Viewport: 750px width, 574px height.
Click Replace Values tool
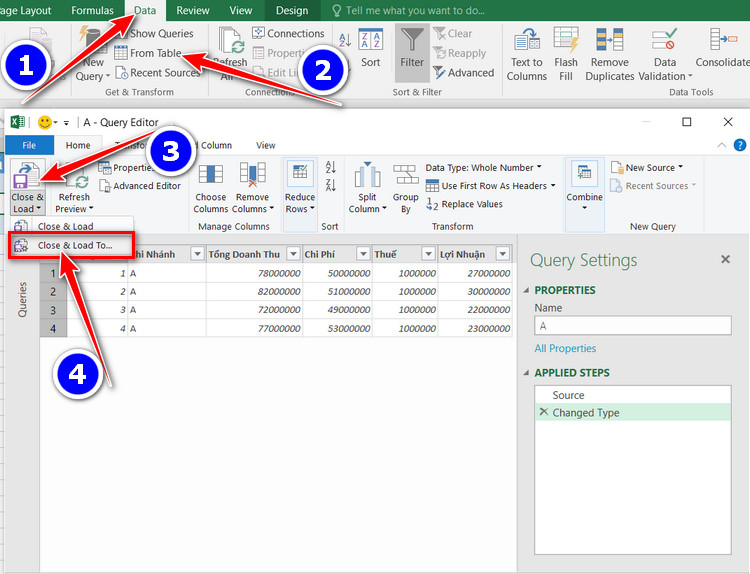coord(464,204)
